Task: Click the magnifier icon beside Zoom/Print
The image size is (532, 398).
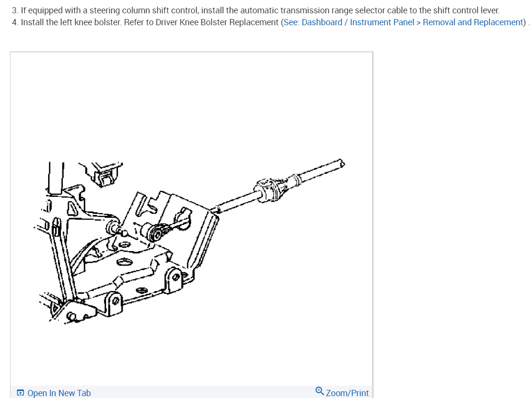Action: (x=320, y=391)
